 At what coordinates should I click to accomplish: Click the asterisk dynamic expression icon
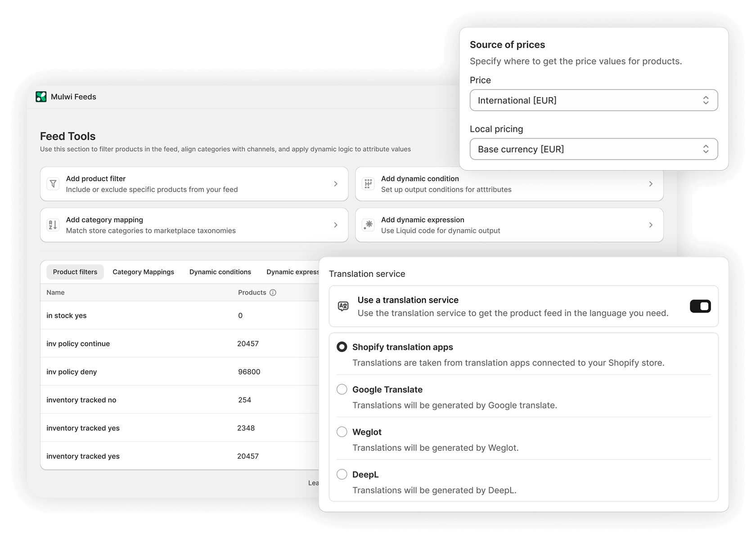click(x=368, y=225)
